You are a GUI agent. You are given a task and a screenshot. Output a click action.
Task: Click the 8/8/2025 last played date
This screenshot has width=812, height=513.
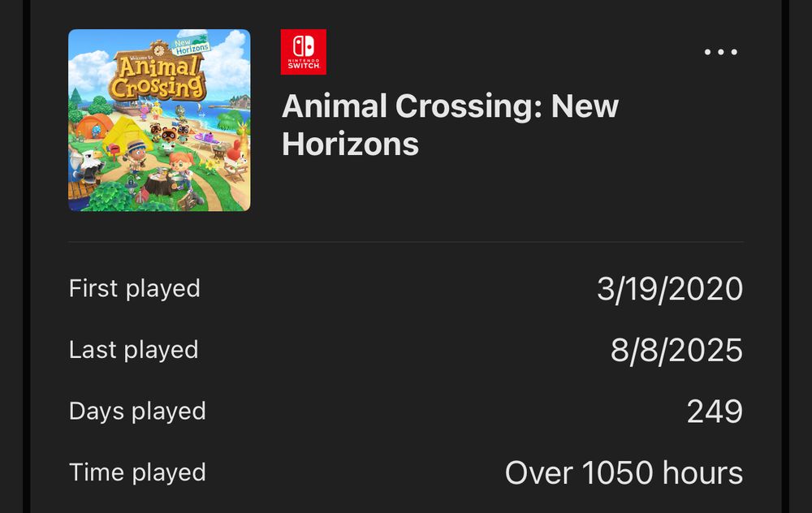(x=676, y=351)
